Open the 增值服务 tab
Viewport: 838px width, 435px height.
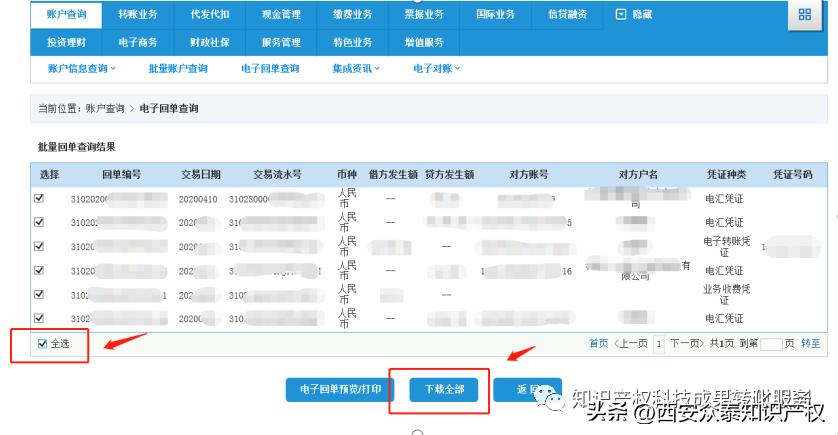pyautogui.click(x=424, y=42)
